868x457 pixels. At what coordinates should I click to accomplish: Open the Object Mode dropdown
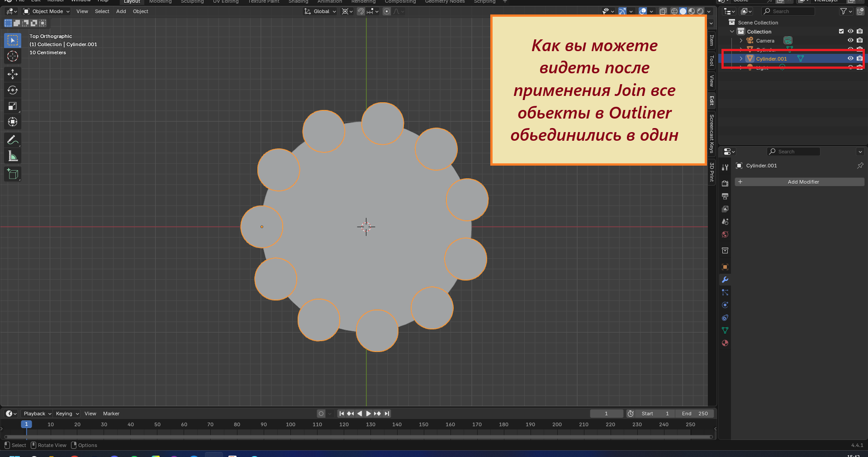(47, 11)
